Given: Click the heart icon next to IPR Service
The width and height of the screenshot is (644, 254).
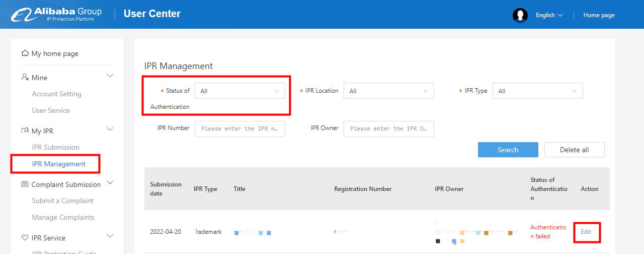Looking at the screenshot, I should 25,237.
